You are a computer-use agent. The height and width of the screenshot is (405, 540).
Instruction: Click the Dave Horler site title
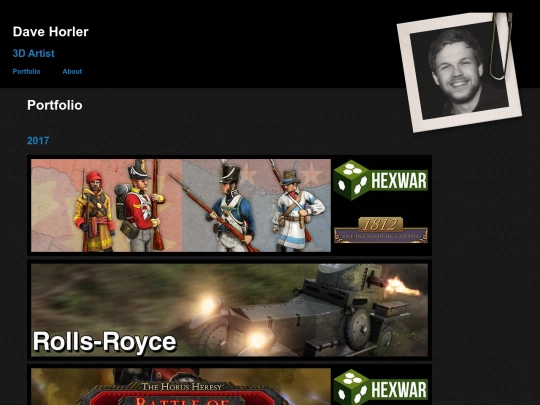[x=51, y=32]
